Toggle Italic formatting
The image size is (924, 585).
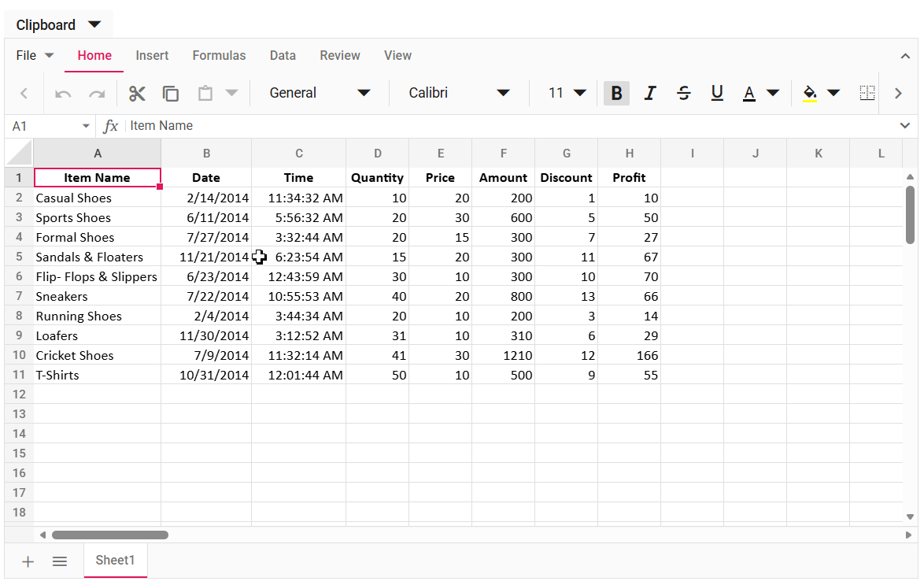tap(650, 94)
